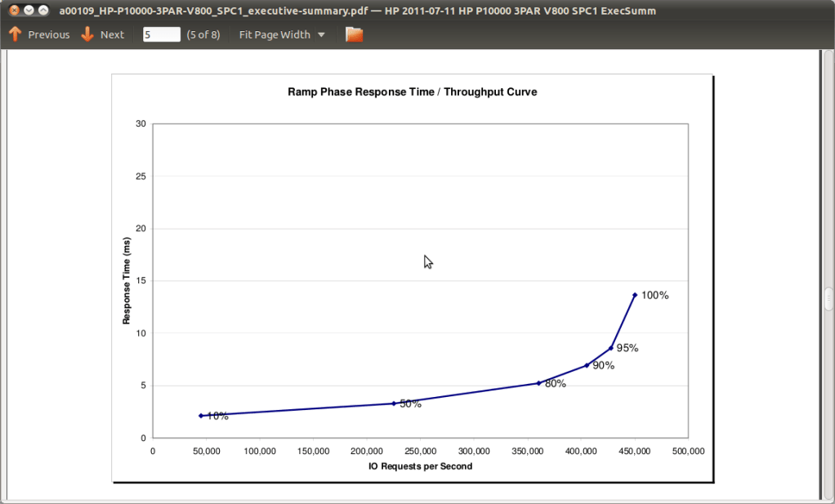The width and height of the screenshot is (835, 504).
Task: Click the Next text label
Action: click(x=112, y=34)
